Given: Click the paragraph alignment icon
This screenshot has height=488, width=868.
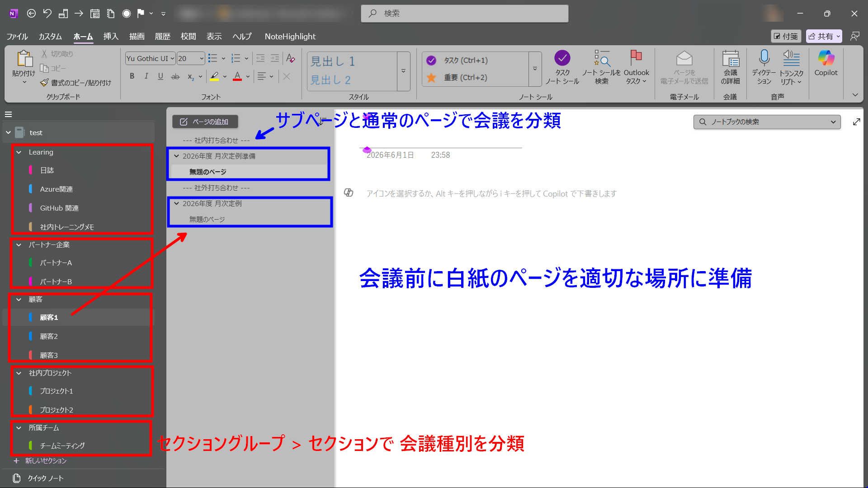Looking at the screenshot, I should [x=262, y=76].
